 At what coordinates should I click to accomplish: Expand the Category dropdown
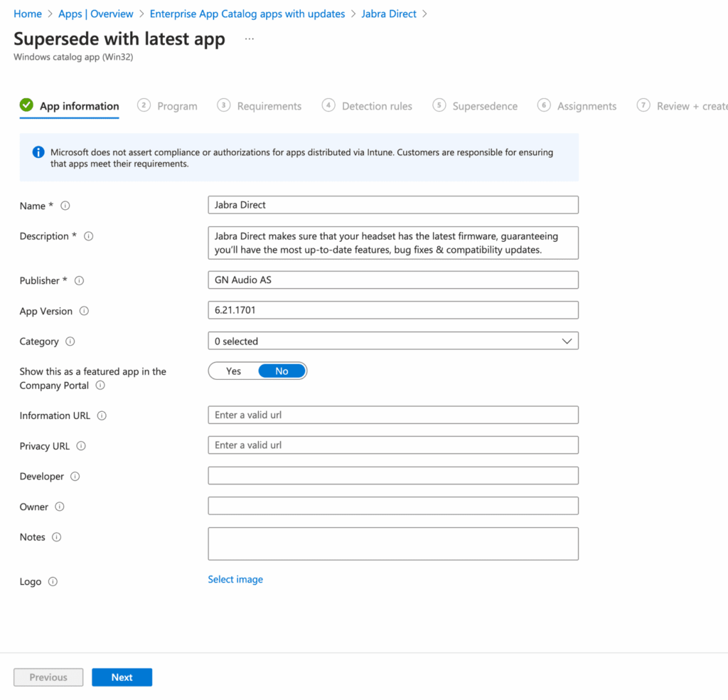point(392,341)
